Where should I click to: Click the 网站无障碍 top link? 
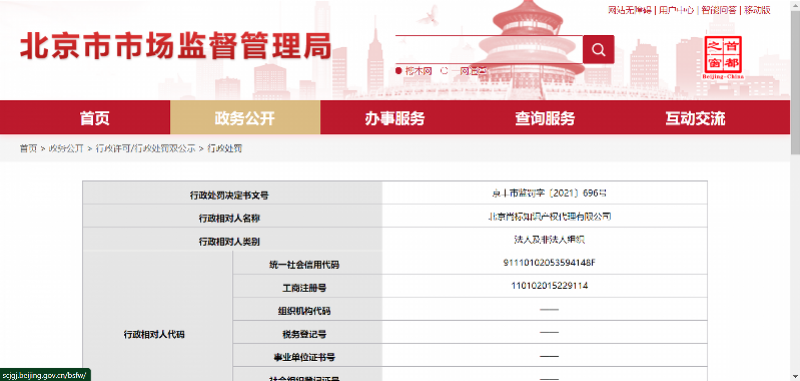point(630,10)
